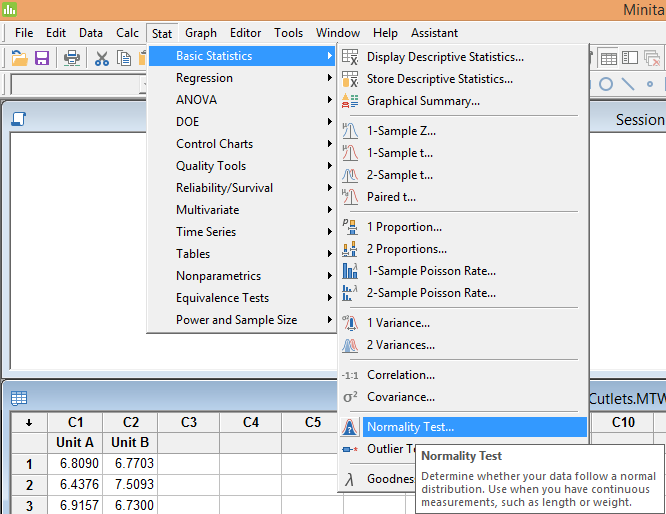Open the File menu
The image size is (666, 514).
pyautogui.click(x=24, y=33)
